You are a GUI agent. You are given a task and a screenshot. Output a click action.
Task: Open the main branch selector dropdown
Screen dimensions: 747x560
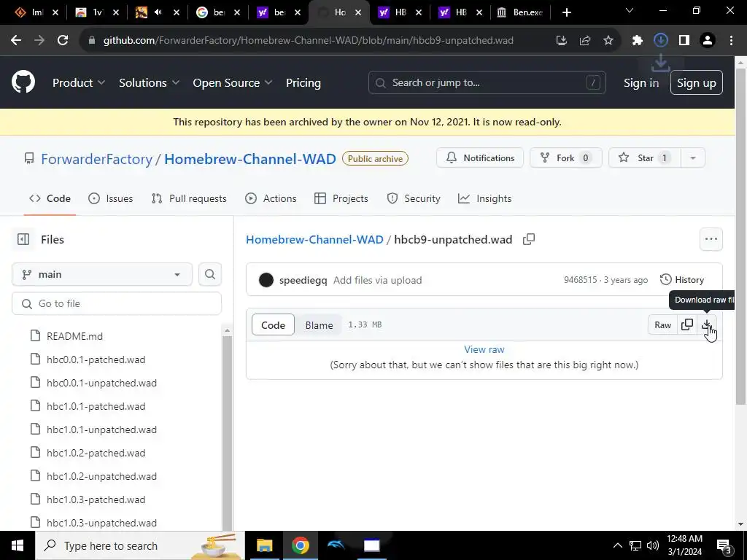[x=102, y=274]
